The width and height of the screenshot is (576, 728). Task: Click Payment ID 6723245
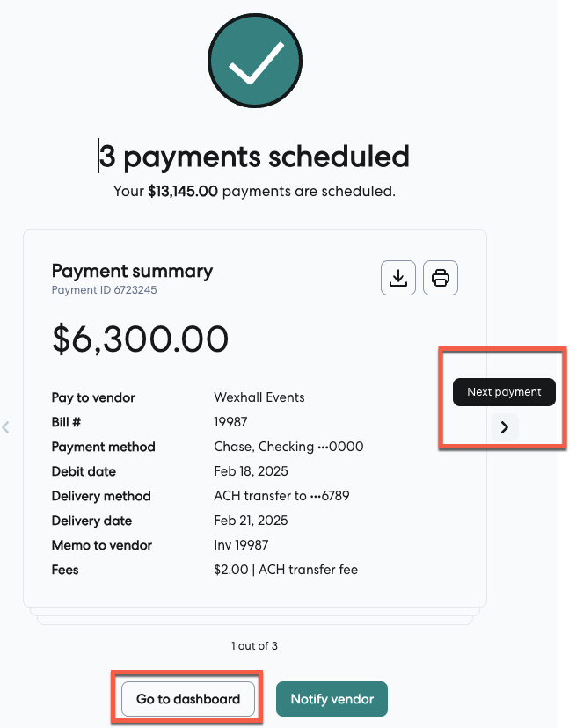(x=105, y=290)
